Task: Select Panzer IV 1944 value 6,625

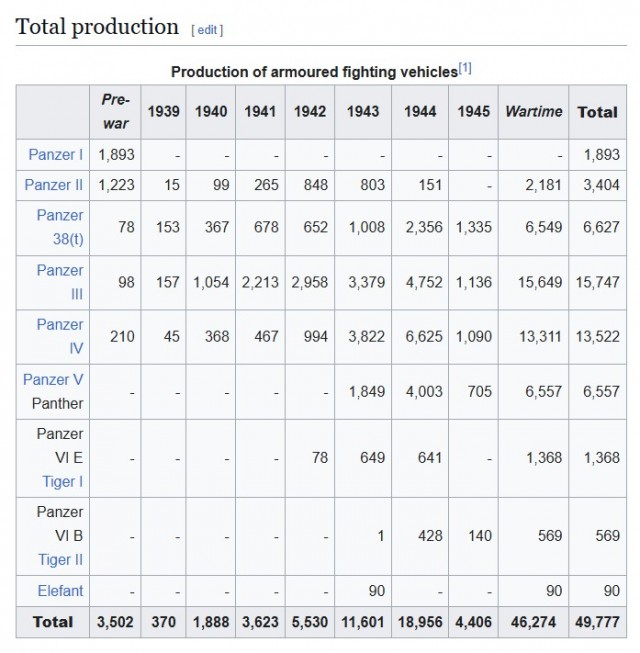Action: point(424,336)
